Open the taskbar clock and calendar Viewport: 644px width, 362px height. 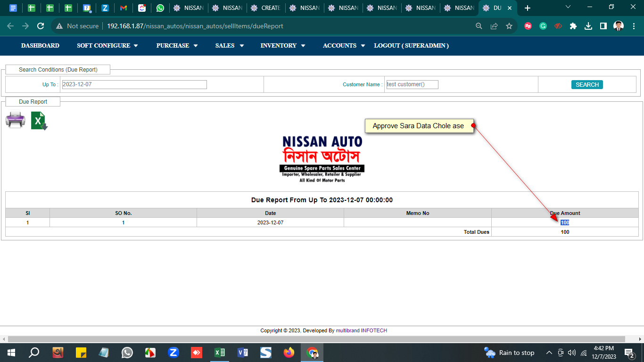click(603, 353)
